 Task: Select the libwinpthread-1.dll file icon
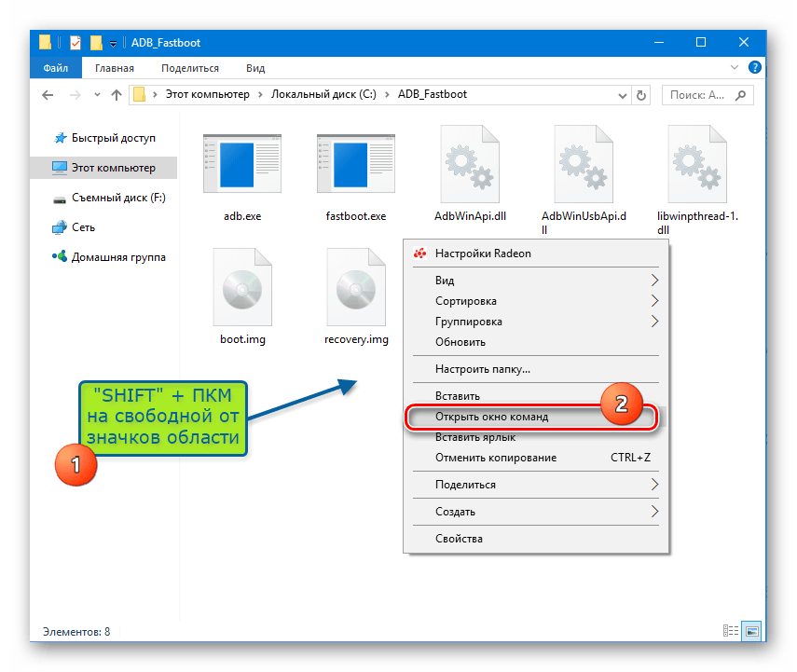point(697,164)
